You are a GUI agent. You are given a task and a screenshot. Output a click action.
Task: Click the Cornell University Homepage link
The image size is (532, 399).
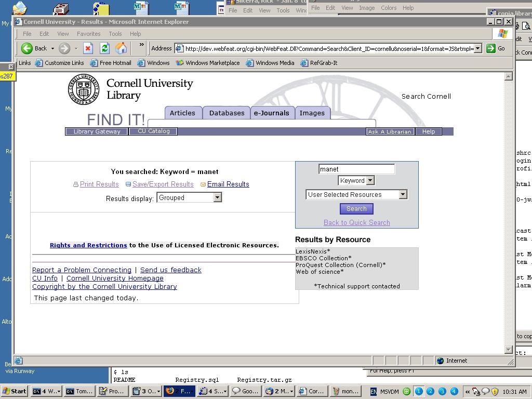click(115, 278)
